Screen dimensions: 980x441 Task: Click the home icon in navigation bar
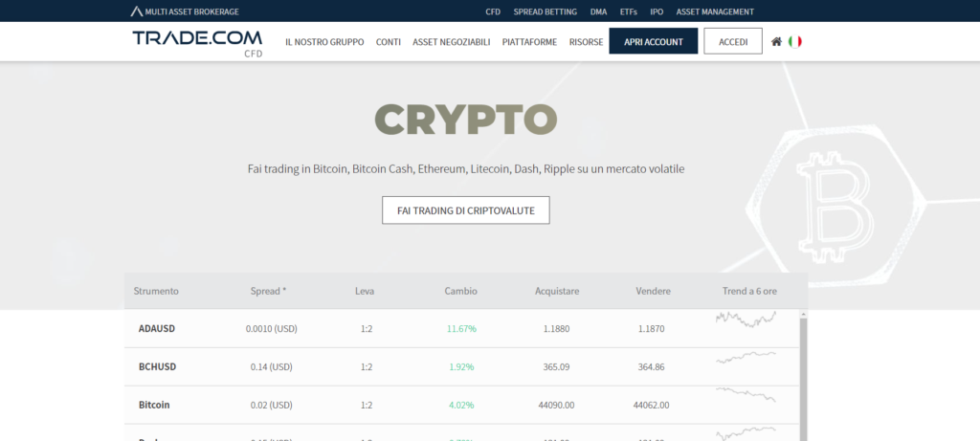tap(776, 42)
